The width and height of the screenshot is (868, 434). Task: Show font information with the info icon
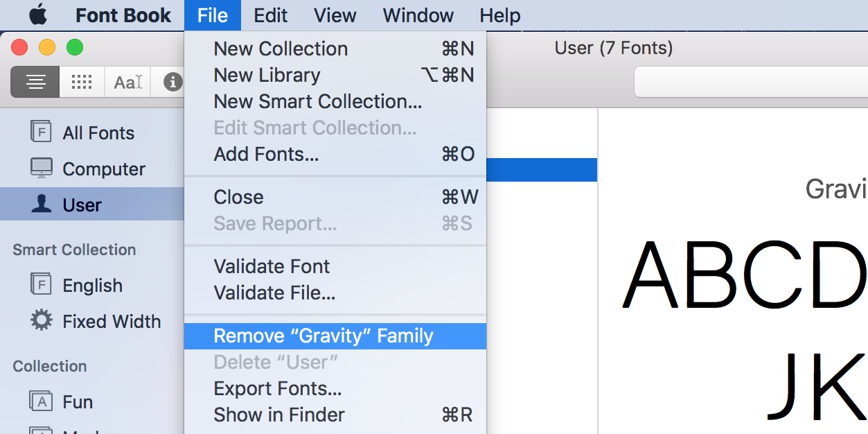(x=172, y=81)
